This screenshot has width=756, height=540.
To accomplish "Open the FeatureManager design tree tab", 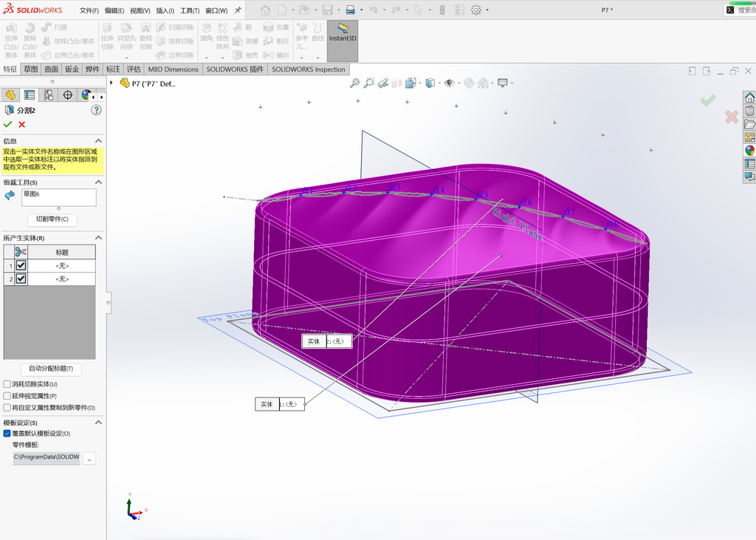I will [10, 95].
